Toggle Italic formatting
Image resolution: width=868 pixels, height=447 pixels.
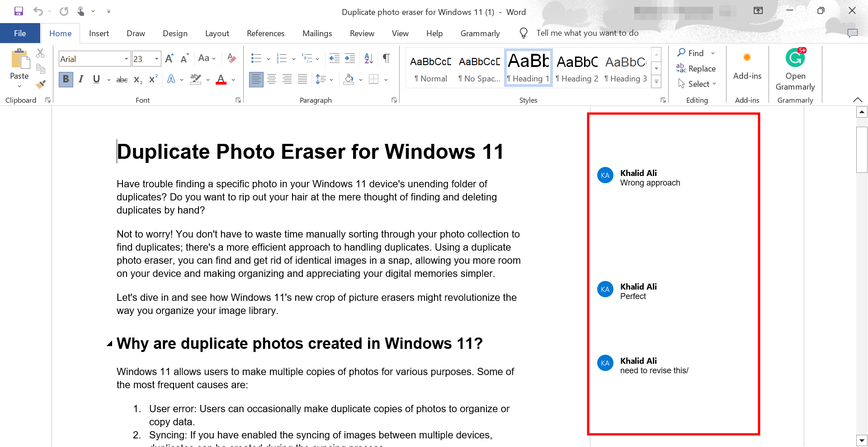click(81, 80)
